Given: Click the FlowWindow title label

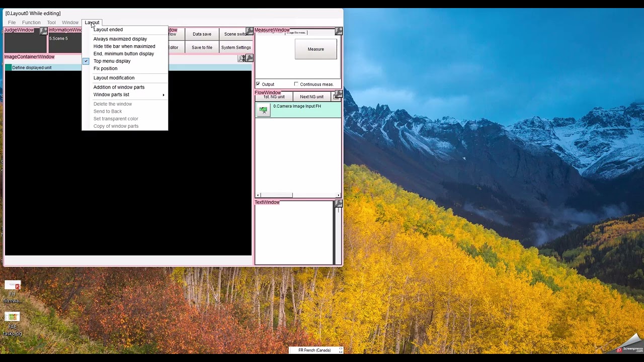Looking at the screenshot, I should [x=268, y=93].
